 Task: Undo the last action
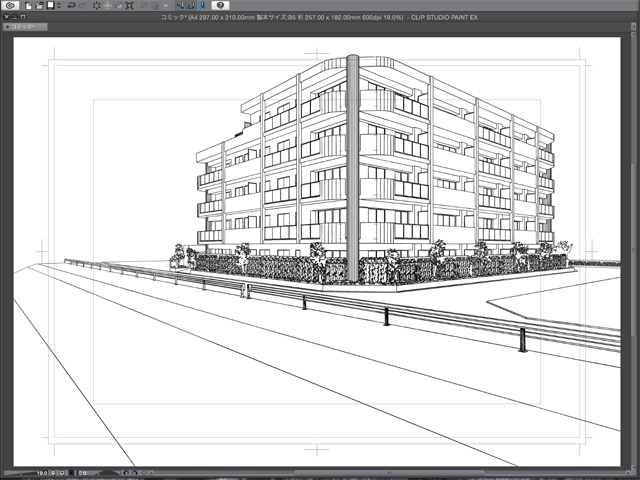pyautogui.click(x=71, y=6)
